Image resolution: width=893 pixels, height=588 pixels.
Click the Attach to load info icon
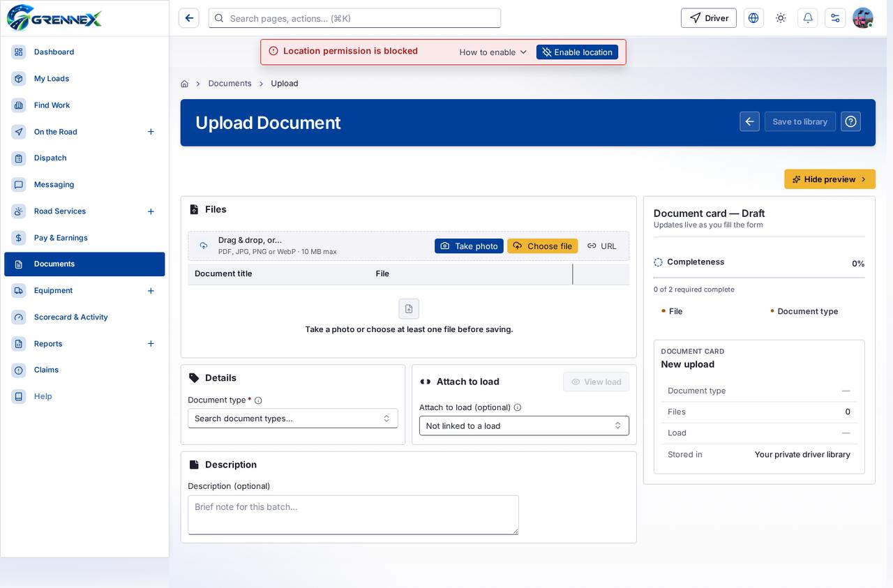(x=517, y=407)
